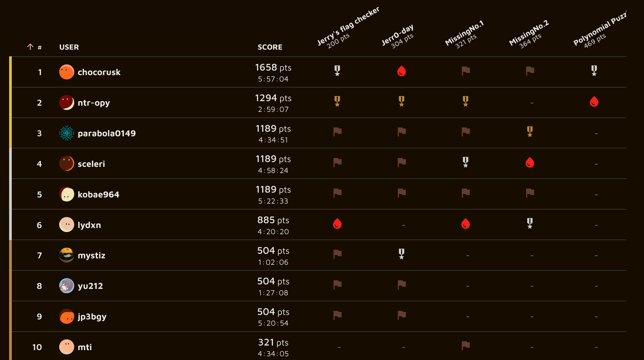The height and width of the screenshot is (360, 644).
Task: Sort the table by the SCORE column
Action: tap(270, 47)
